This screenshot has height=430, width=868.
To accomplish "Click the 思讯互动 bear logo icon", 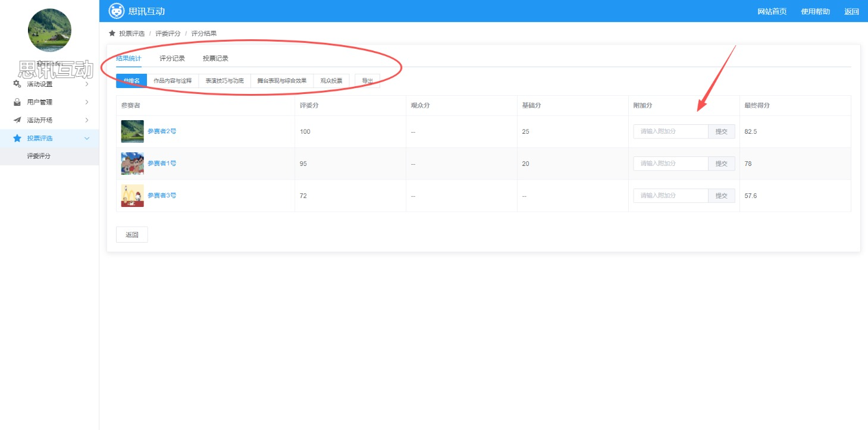I will (x=117, y=11).
